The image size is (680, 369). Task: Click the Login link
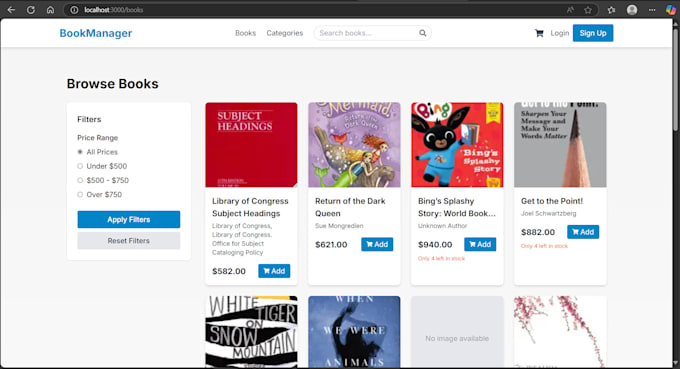pyautogui.click(x=560, y=33)
